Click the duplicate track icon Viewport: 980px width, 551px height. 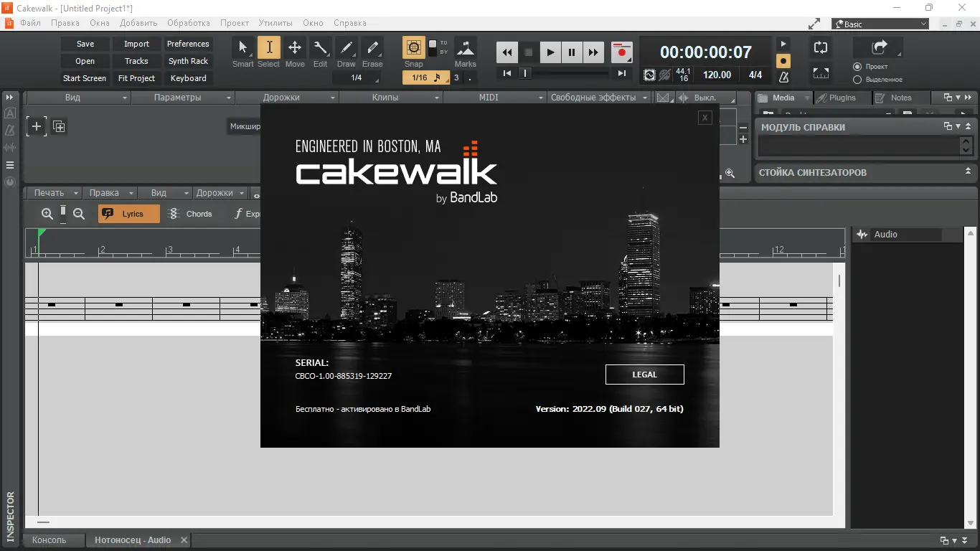59,127
